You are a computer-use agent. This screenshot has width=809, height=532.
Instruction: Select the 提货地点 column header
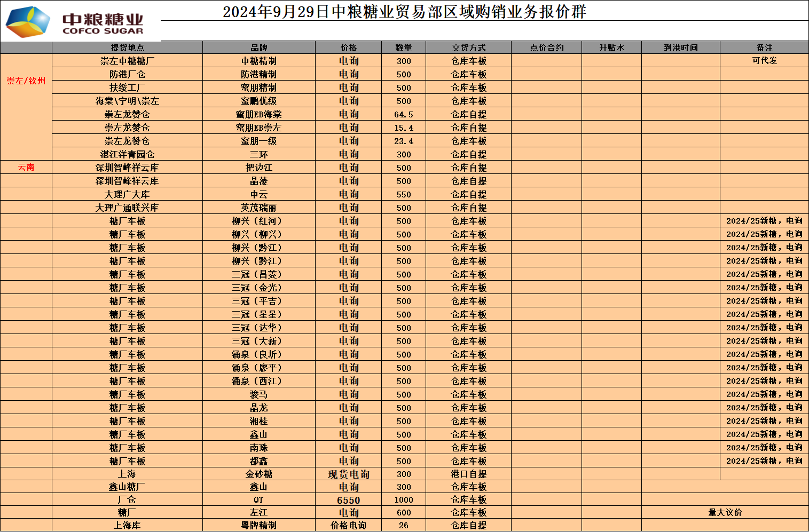(127, 47)
